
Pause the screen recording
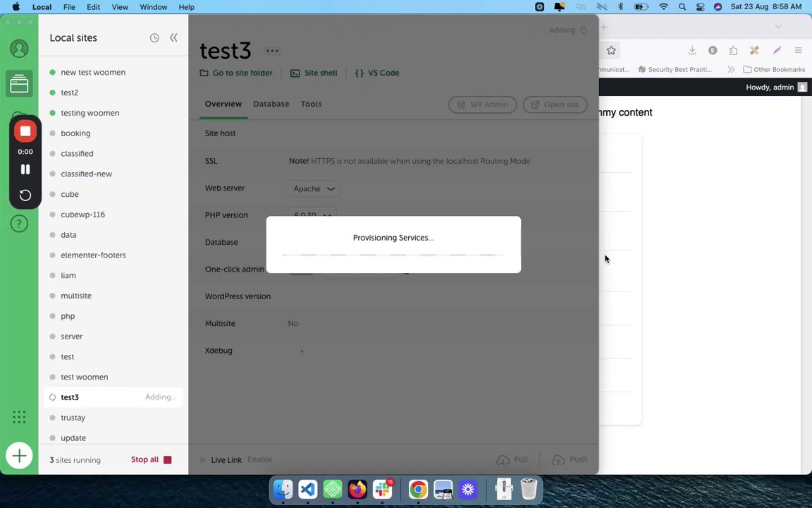pyautogui.click(x=25, y=169)
